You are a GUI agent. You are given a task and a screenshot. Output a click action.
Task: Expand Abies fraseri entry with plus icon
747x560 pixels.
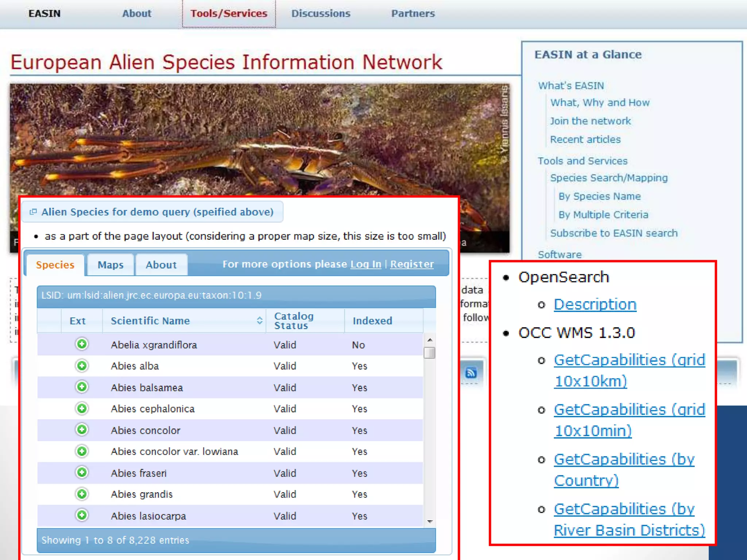82,472
